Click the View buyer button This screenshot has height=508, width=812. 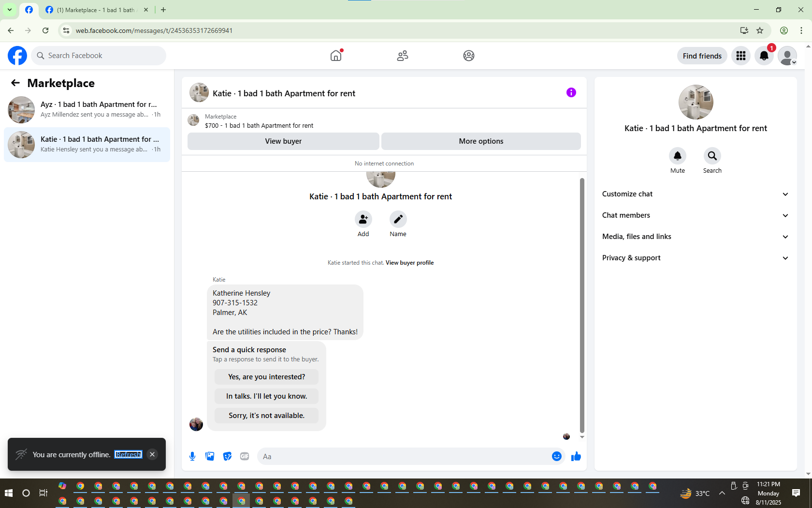coord(283,141)
